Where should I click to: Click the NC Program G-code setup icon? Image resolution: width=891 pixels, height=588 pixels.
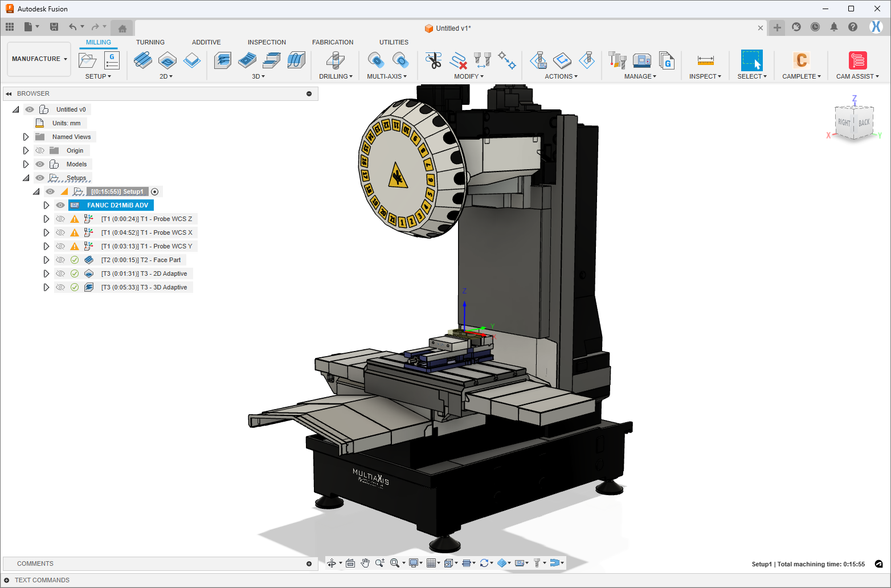point(112,60)
